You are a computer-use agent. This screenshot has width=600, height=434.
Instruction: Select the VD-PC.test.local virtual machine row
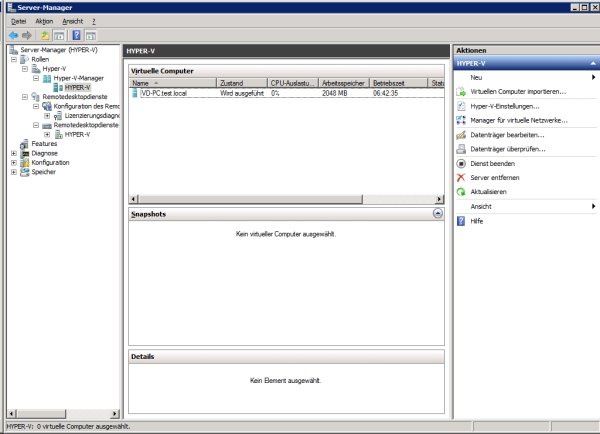click(164, 93)
